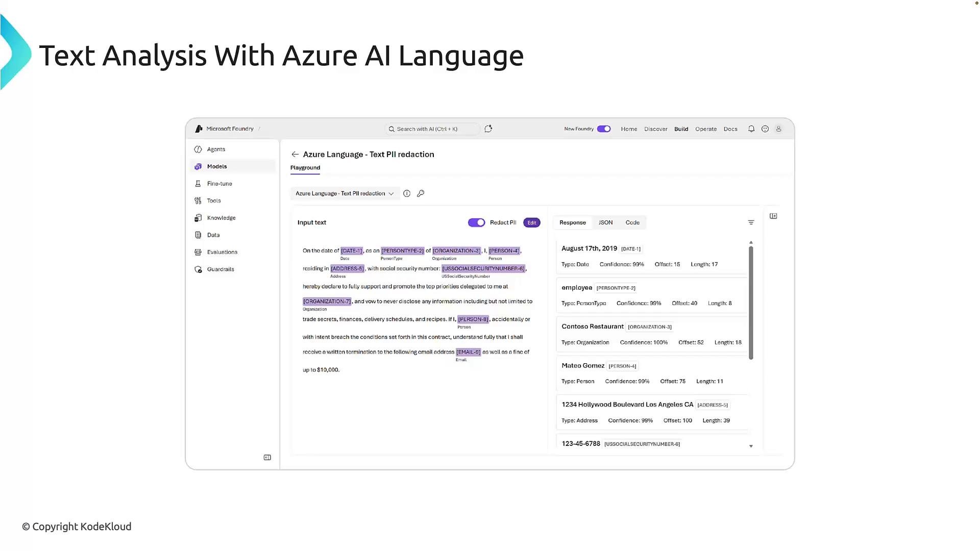Click the info icon beside model dropdown

pyautogui.click(x=407, y=194)
